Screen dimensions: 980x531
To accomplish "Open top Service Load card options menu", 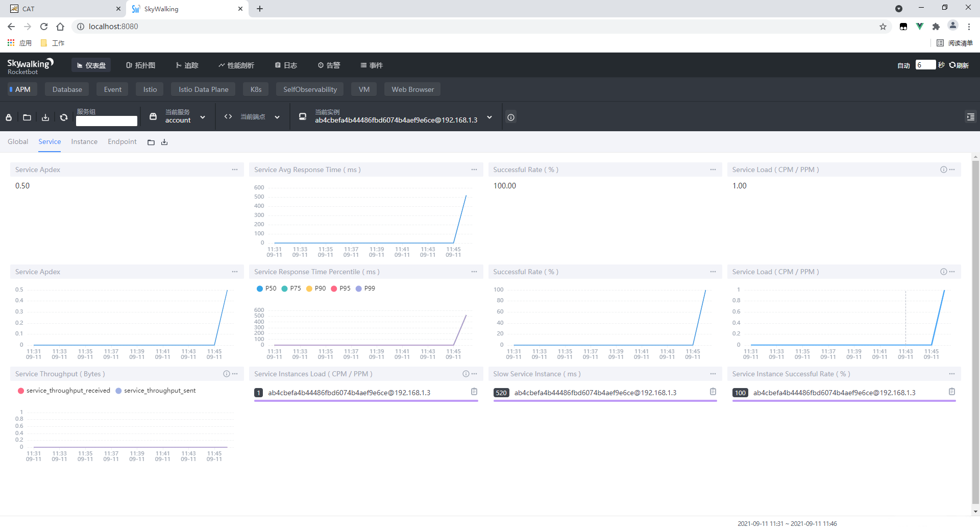I will coord(952,170).
